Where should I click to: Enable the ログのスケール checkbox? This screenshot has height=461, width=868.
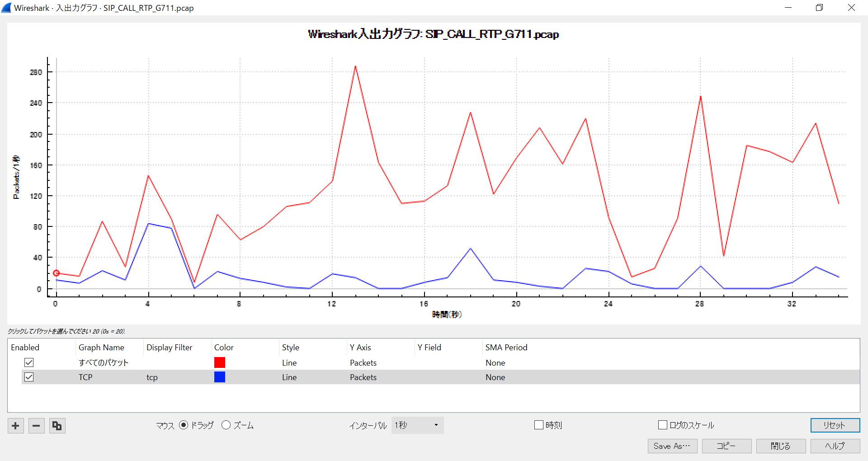pos(663,425)
